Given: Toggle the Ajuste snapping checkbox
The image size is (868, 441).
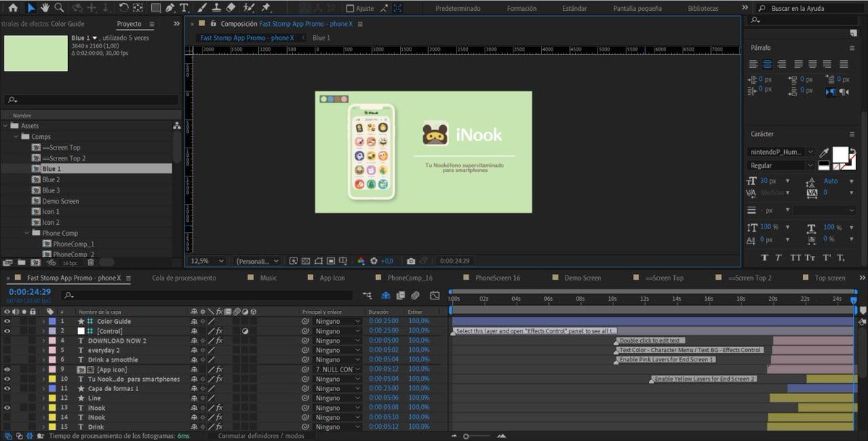Looking at the screenshot, I should pyautogui.click(x=351, y=9).
